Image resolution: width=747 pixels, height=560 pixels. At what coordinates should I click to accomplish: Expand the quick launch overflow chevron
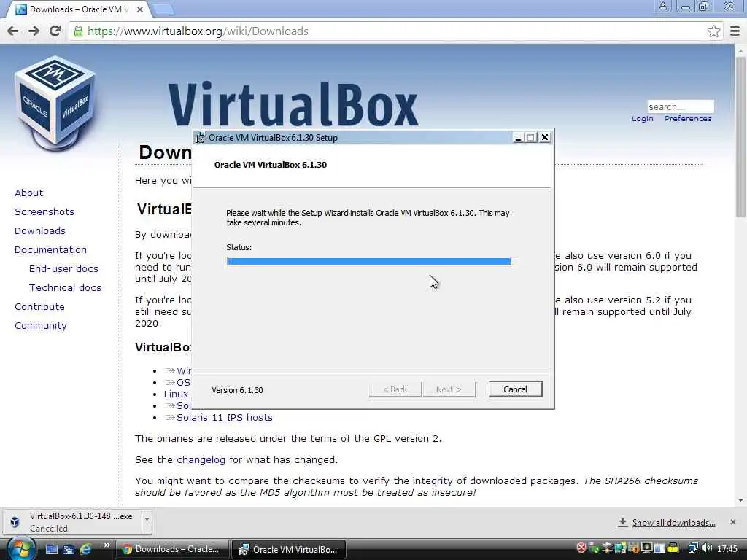[x=107, y=545]
